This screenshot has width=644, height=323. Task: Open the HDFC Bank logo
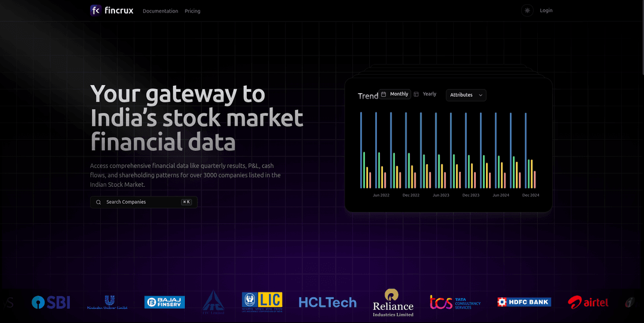tap(524, 302)
